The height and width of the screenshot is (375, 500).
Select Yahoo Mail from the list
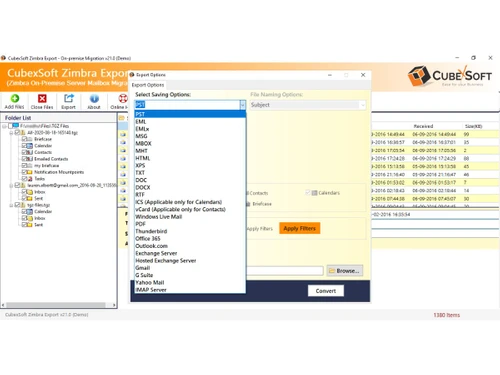pyautogui.click(x=190, y=283)
